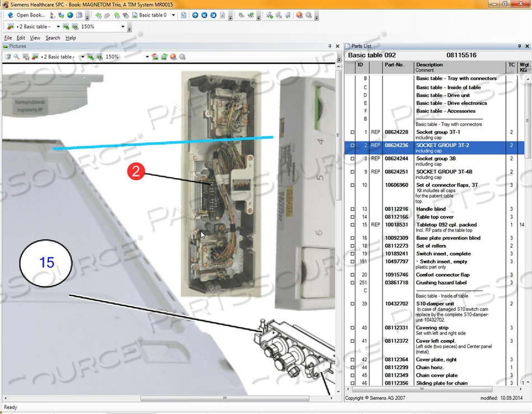Screen dimensions: 532x414
Task: Click the Description column header
Action: click(429, 65)
